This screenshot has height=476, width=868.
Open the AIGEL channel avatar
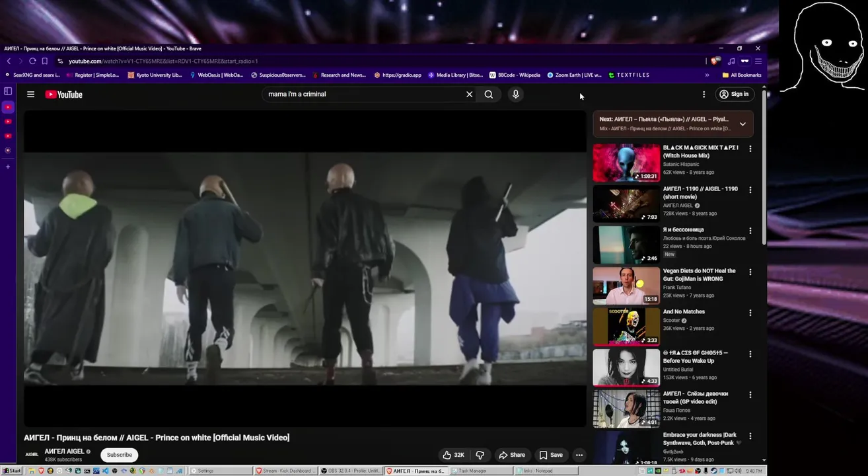pos(32,455)
